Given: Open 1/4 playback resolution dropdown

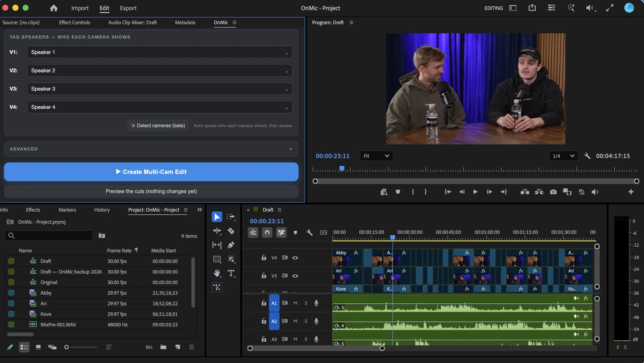Looking at the screenshot, I should coord(563,156).
